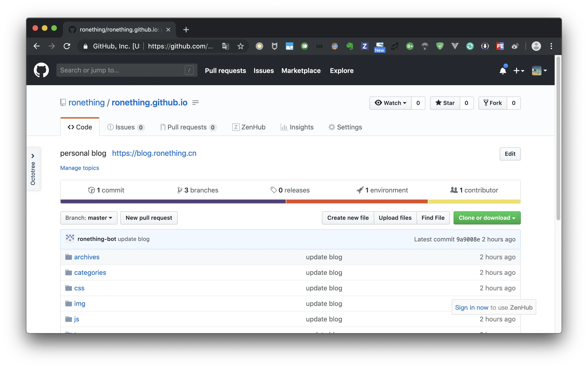Click Create new file
Image resolution: width=588 pixels, height=368 pixels.
348,218
